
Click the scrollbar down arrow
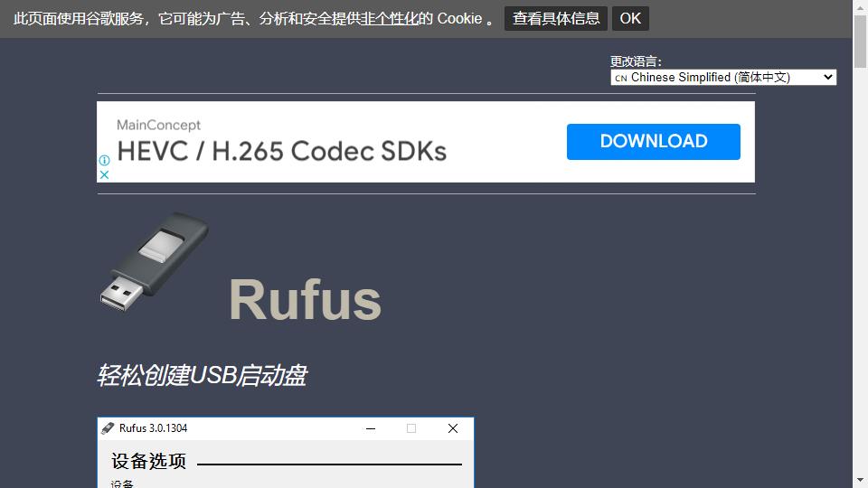tap(860, 480)
